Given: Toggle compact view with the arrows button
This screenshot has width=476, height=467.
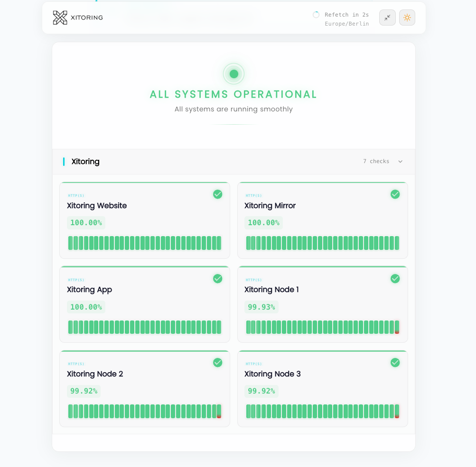Looking at the screenshot, I should (387, 18).
